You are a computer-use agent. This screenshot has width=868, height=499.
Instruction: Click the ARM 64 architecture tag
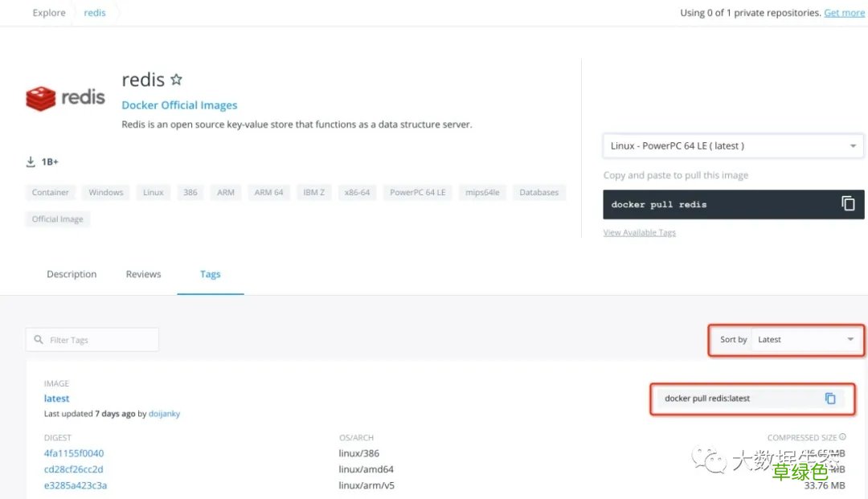269,193
